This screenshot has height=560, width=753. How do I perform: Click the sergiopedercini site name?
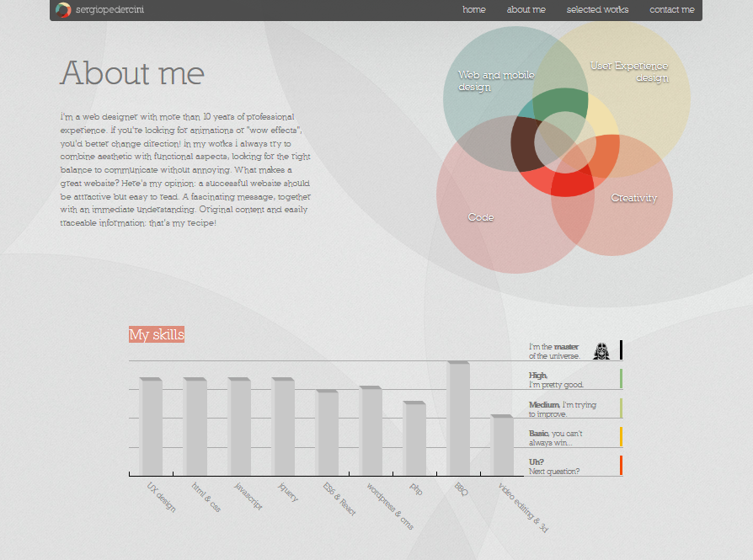[x=109, y=9]
